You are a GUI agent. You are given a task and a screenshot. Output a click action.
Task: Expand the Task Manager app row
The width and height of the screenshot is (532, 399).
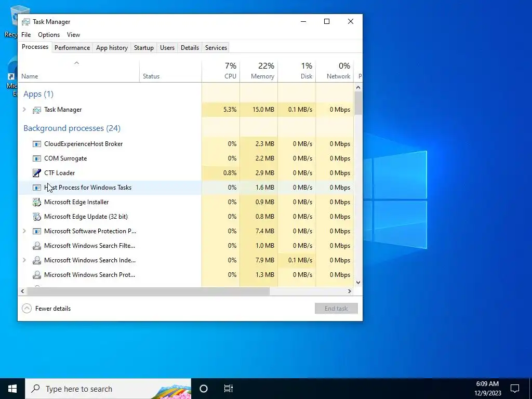tap(24, 110)
